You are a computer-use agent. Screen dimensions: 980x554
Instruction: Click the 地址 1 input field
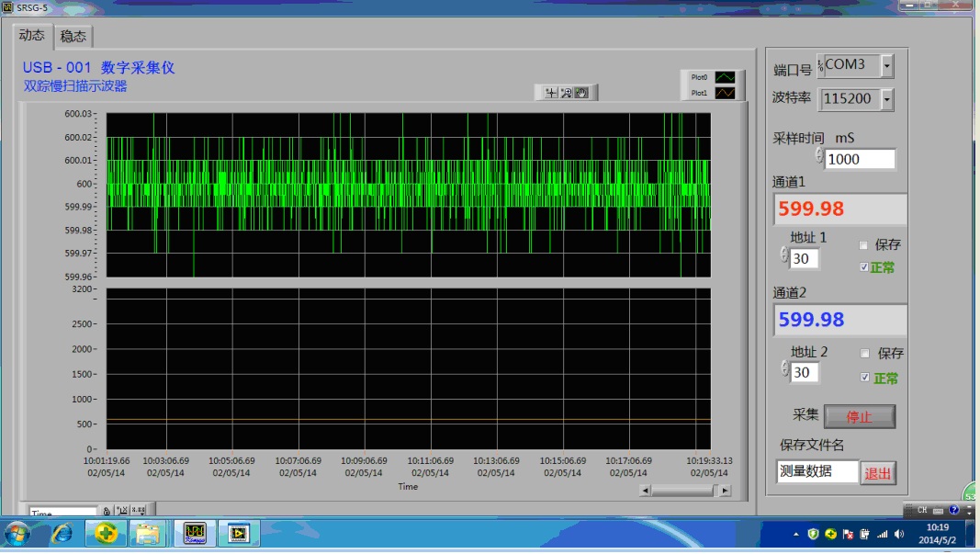tap(804, 258)
